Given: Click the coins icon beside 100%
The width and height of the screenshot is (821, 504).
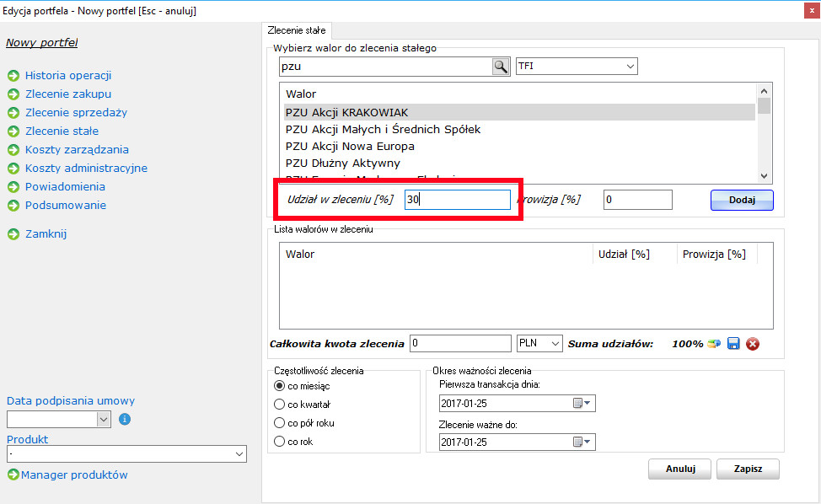Looking at the screenshot, I should point(714,344).
